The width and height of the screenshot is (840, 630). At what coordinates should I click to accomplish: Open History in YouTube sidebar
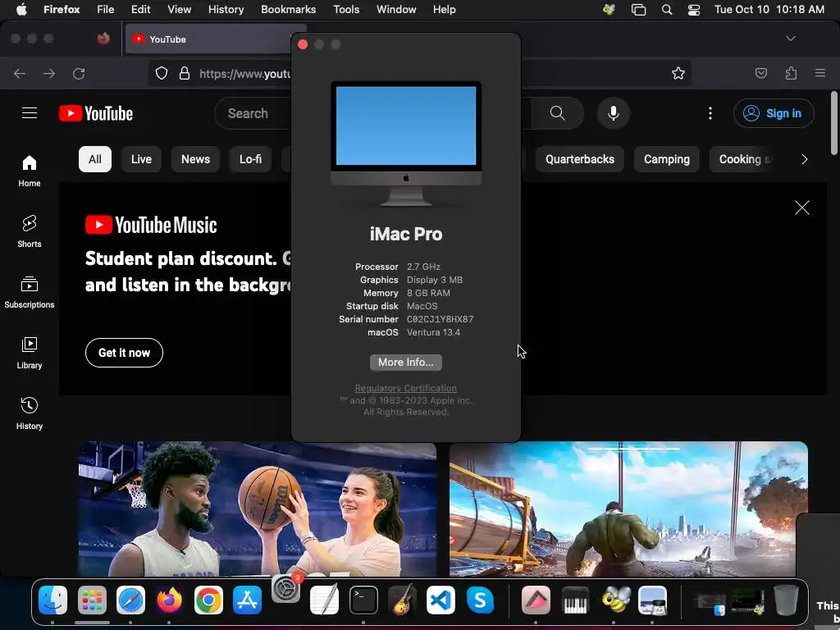click(30, 413)
